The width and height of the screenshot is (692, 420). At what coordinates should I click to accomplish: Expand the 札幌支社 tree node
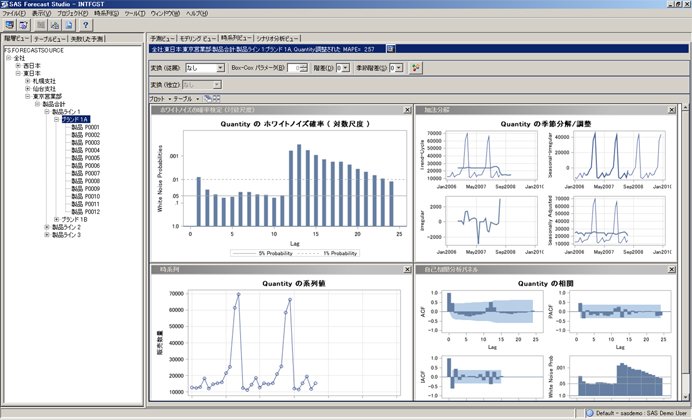pos(27,81)
